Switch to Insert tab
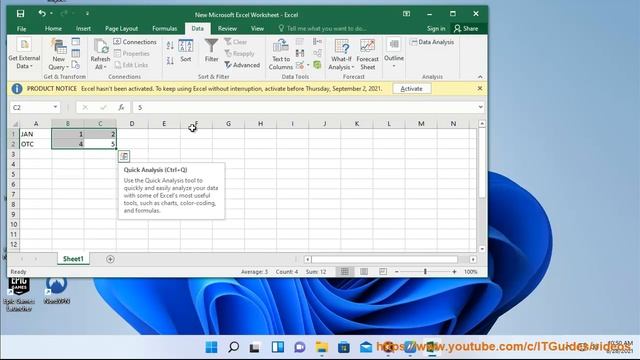640x360 pixels. click(83, 29)
